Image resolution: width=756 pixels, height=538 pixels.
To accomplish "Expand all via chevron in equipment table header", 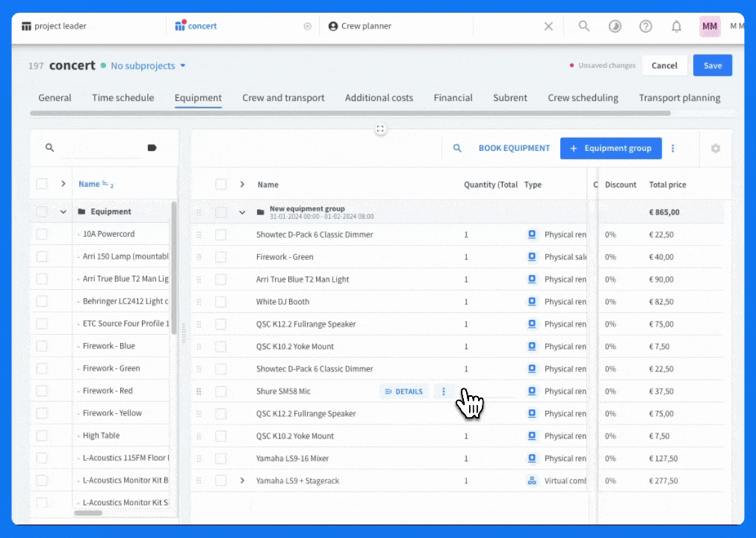I will pos(242,184).
